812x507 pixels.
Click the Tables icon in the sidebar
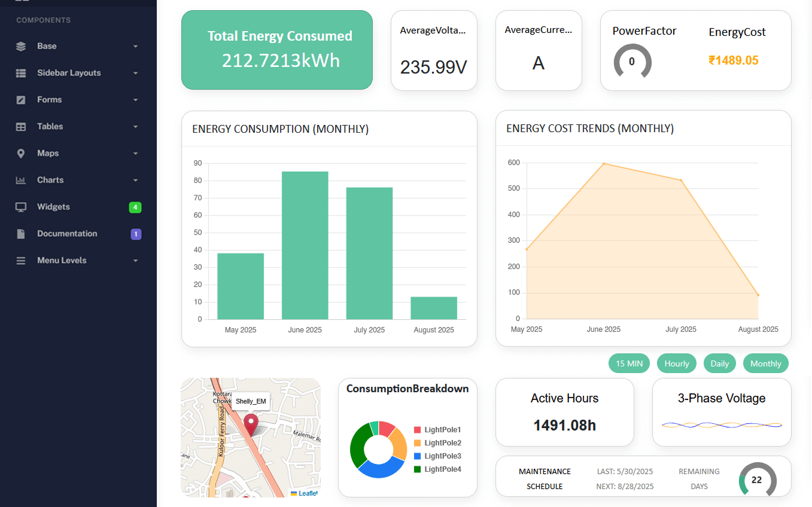pyautogui.click(x=21, y=126)
